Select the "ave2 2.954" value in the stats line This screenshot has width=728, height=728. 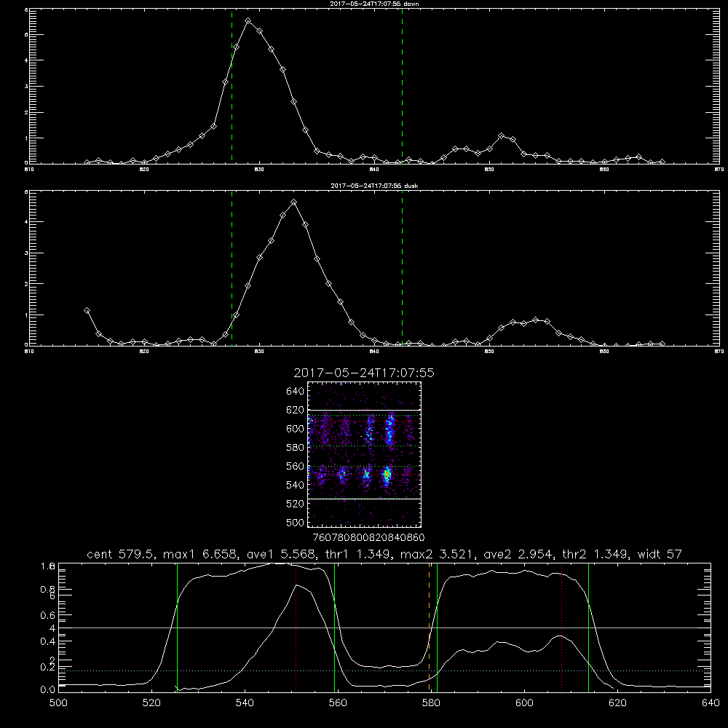click(518, 554)
